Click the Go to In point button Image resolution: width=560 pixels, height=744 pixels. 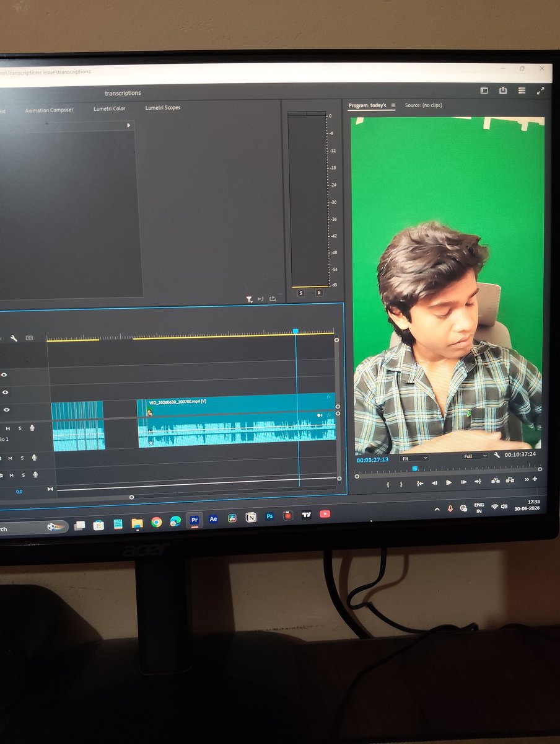419,483
